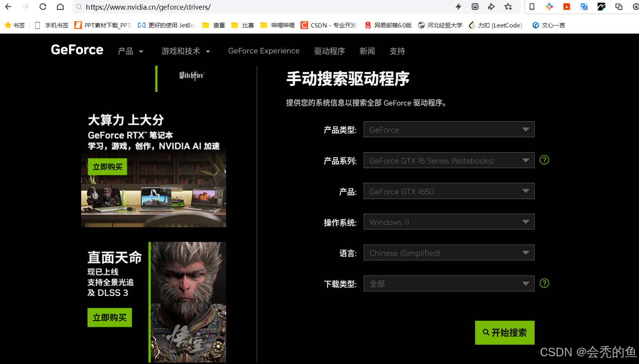Image resolution: width=639 pixels, height=364 pixels.
Task: Click 立即购买 on RTX laptop ad
Action: pos(107,167)
